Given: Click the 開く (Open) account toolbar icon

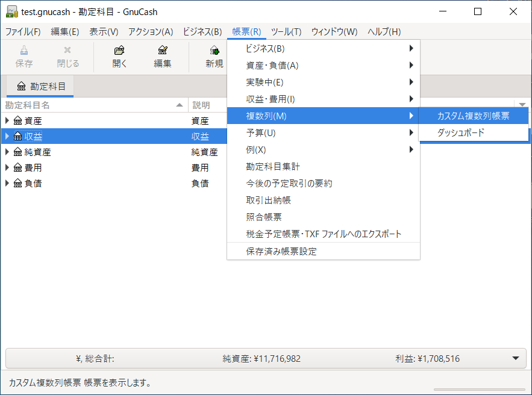Looking at the screenshot, I should point(119,51).
